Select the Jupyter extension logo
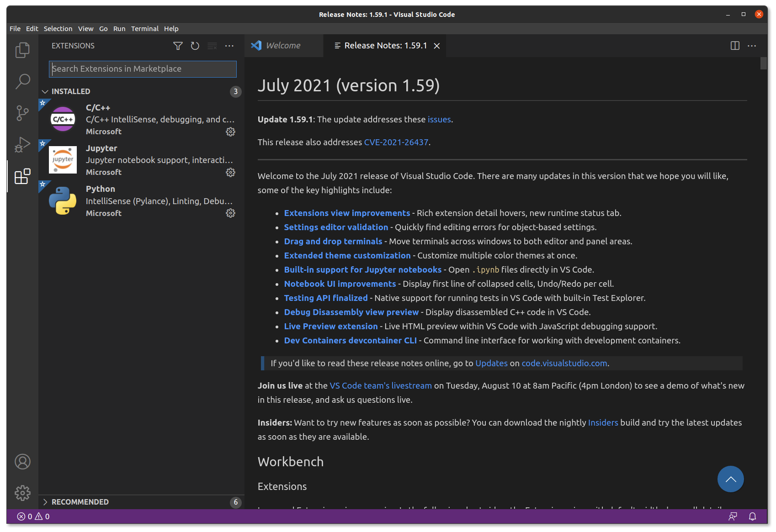Screen dimensions: 776x532 tap(63, 160)
